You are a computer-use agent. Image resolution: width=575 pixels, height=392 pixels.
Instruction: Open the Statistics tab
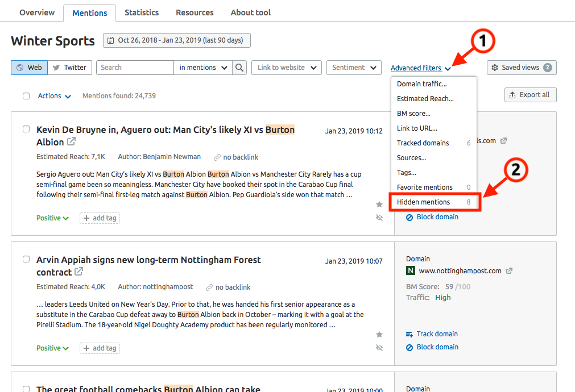(142, 12)
